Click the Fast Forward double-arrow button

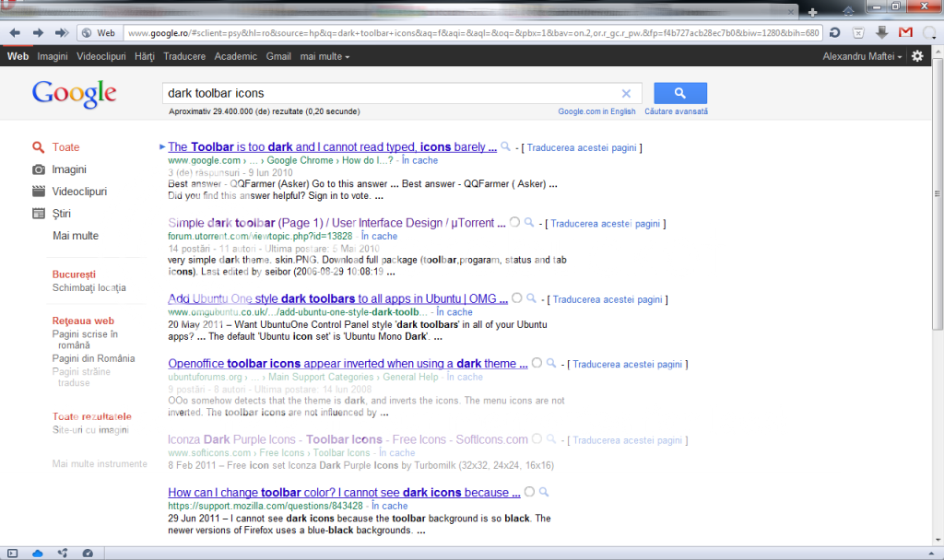[62, 32]
